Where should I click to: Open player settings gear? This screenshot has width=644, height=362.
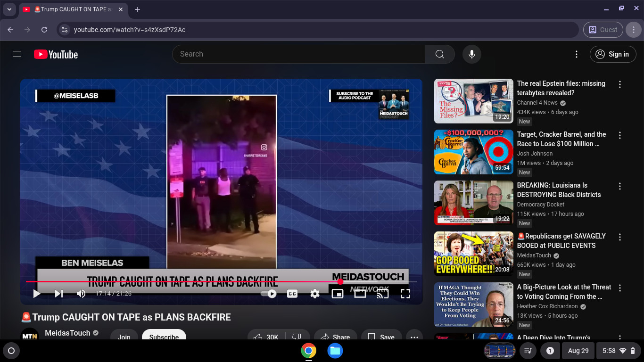point(315,294)
